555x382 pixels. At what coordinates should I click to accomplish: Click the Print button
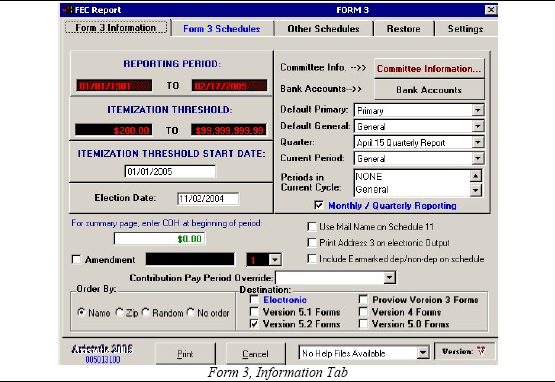(185, 354)
